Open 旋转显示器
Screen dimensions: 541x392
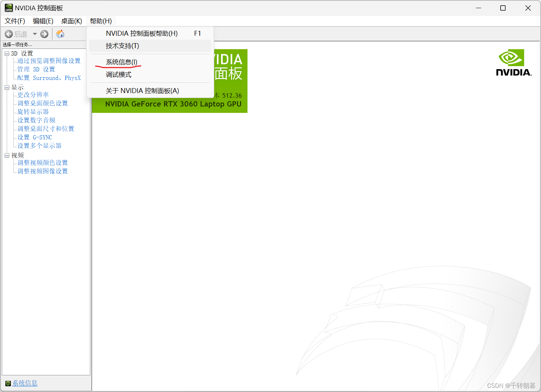pos(33,112)
